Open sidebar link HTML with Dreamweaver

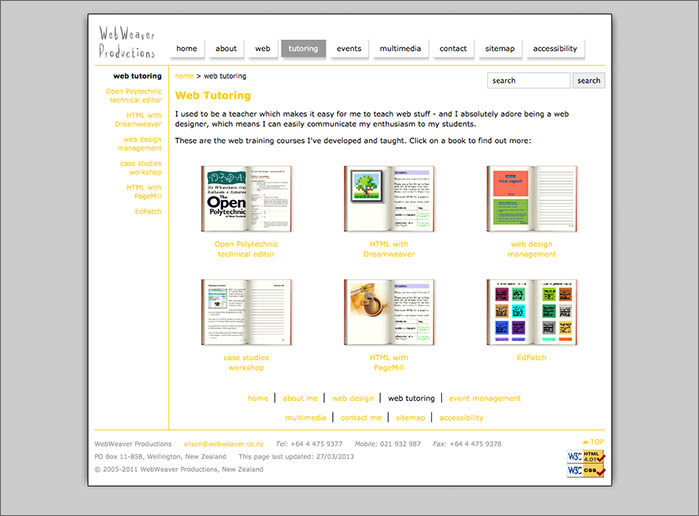pyautogui.click(x=138, y=120)
